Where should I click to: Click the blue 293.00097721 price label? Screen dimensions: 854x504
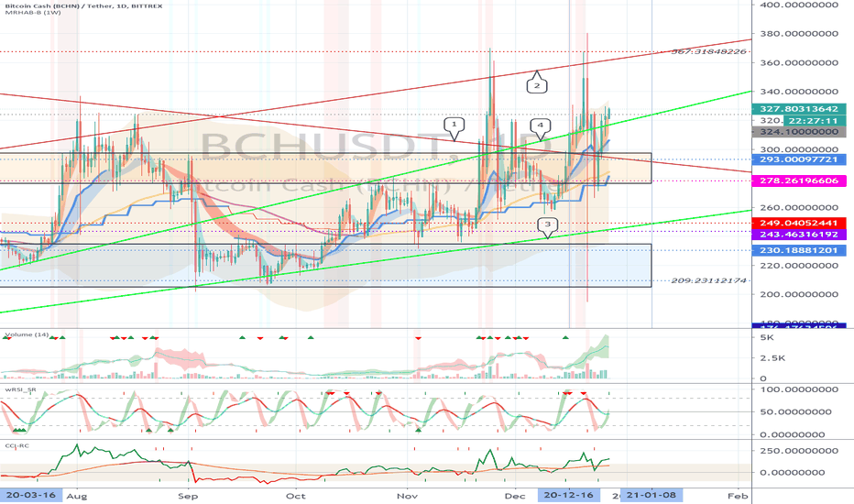point(798,159)
